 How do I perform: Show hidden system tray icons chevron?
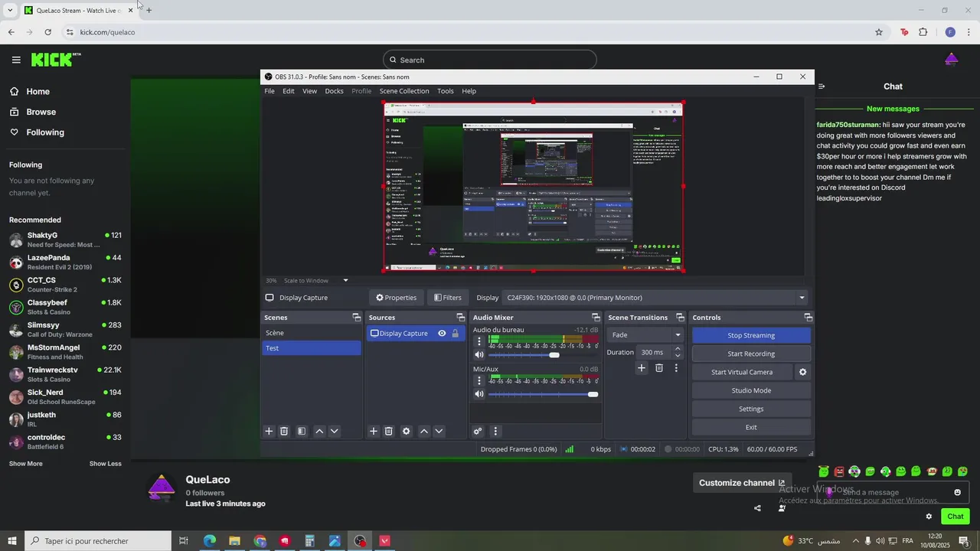[x=856, y=541]
